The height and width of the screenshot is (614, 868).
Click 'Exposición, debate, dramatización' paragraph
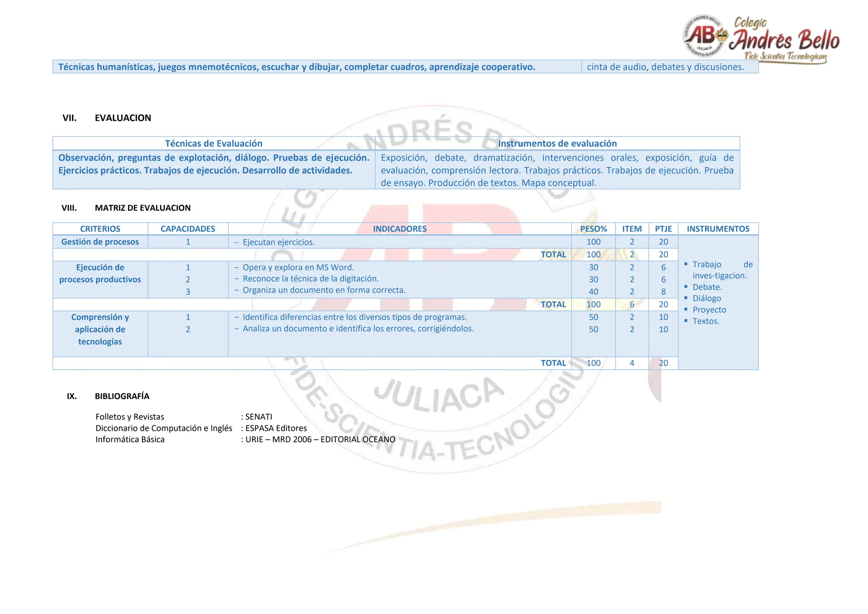pyautogui.click(x=557, y=170)
